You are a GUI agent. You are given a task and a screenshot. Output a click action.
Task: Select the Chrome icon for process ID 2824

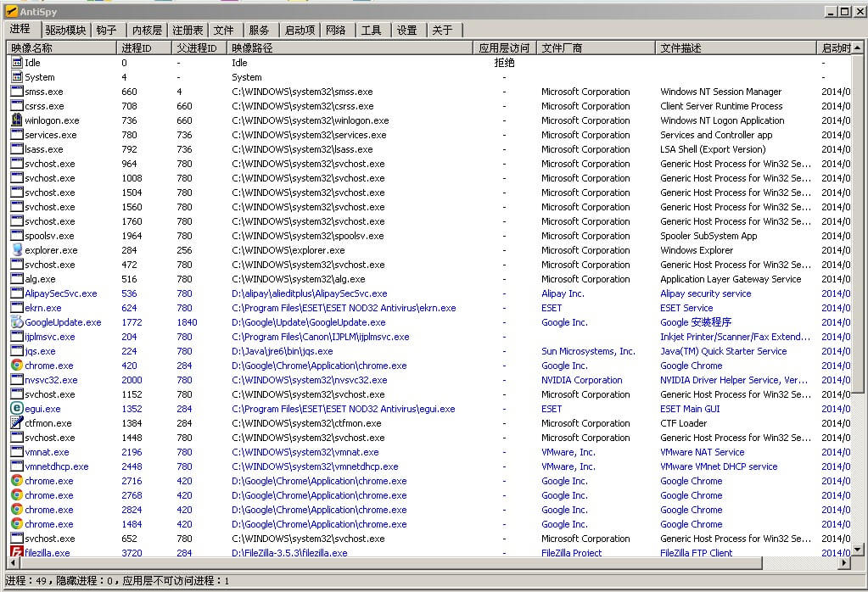pos(17,509)
